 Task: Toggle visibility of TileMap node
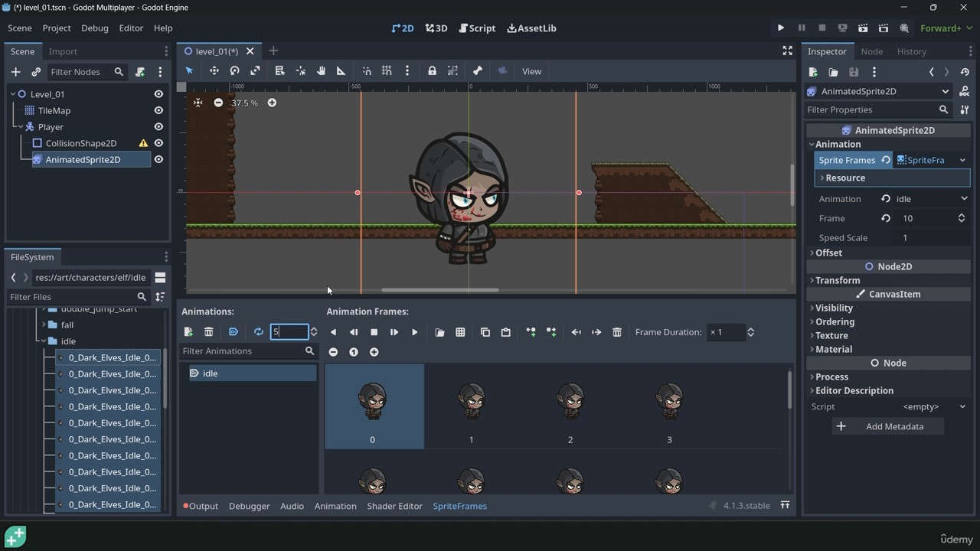point(158,111)
